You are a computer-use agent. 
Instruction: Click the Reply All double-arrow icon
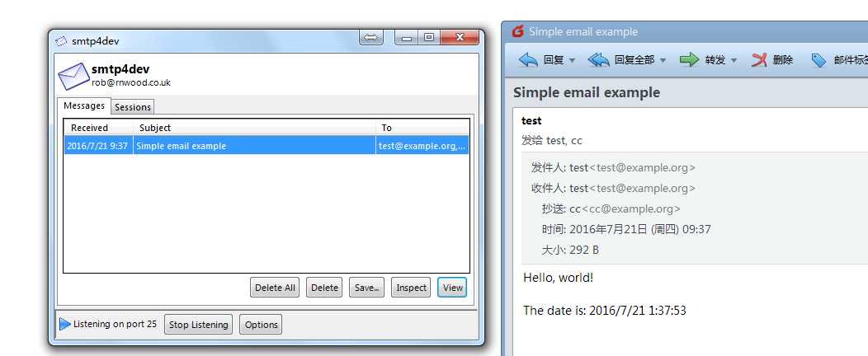point(598,60)
